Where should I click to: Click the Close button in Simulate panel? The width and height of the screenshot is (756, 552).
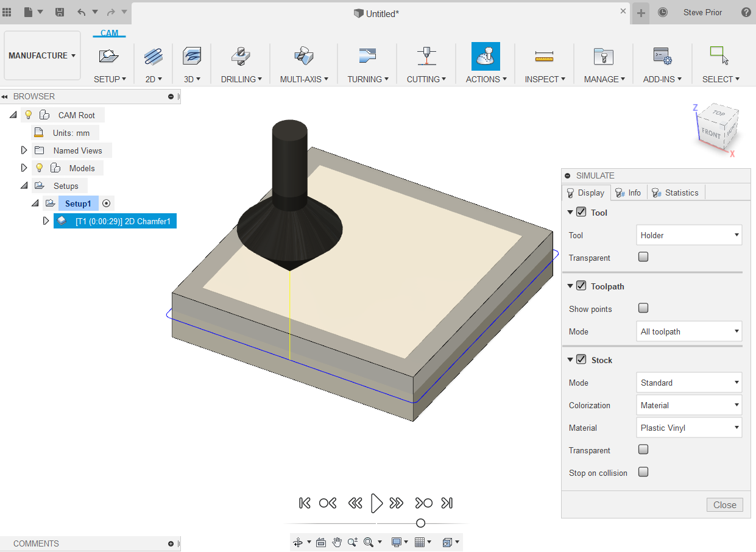pos(724,504)
